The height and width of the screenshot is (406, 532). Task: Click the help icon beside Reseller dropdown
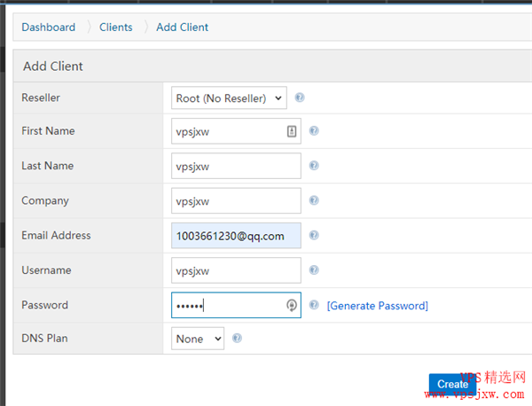tap(300, 98)
